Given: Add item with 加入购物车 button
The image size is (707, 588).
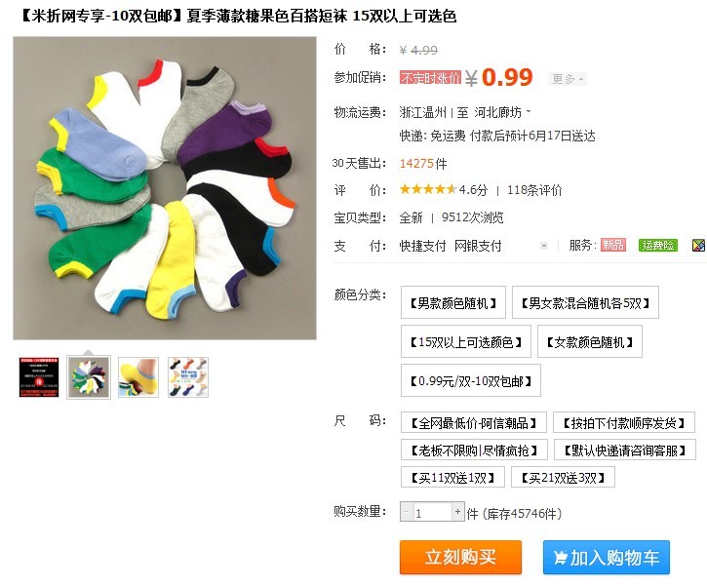Looking at the screenshot, I should click(x=607, y=558).
